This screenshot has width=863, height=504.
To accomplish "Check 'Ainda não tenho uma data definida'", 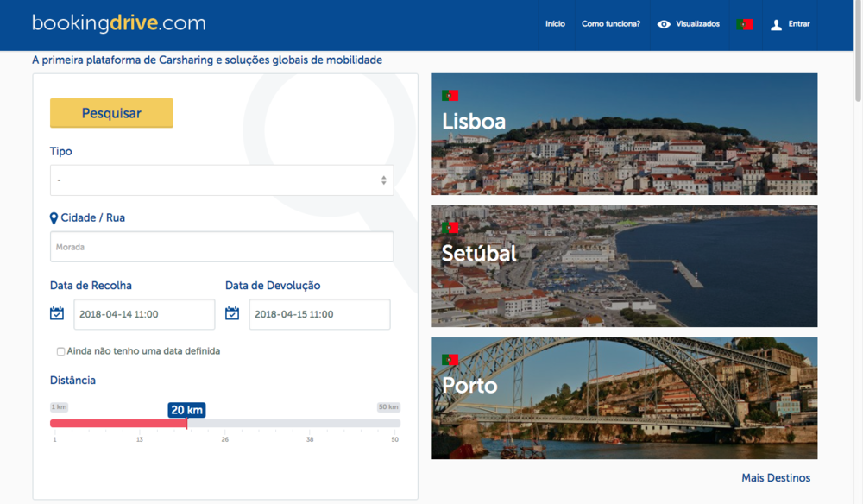I will (61, 351).
